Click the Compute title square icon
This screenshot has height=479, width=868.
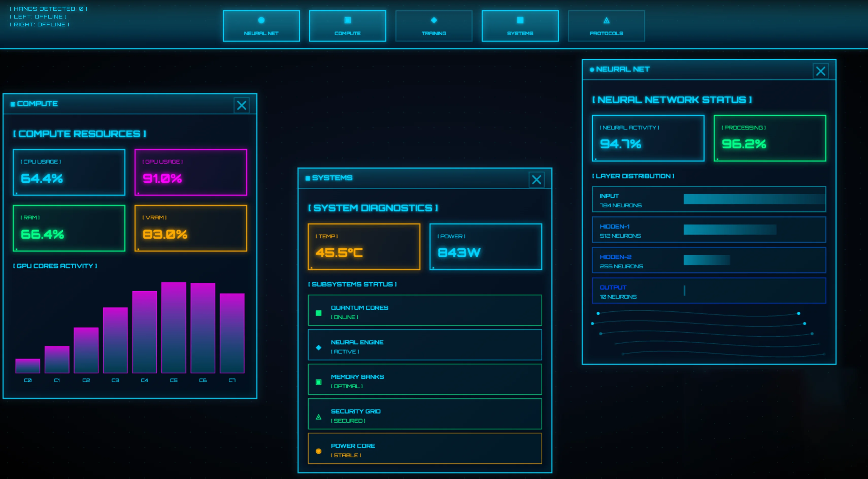[x=13, y=104]
